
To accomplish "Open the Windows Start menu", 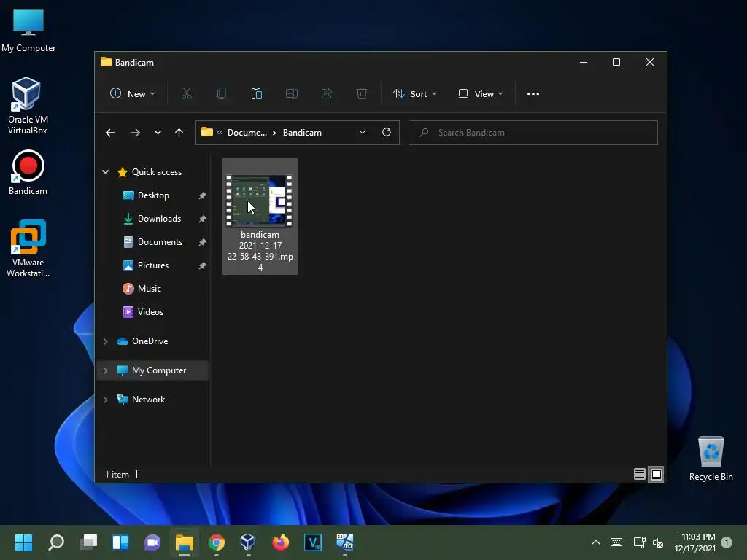I will tap(23, 542).
